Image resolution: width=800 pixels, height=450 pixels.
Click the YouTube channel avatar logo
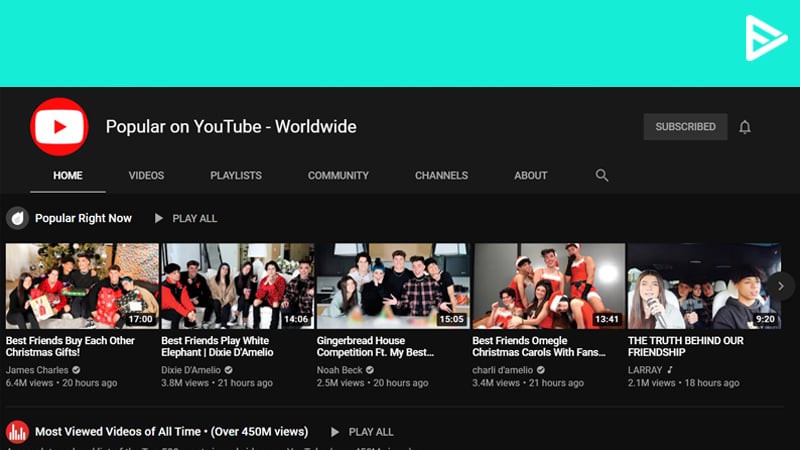pos(59,127)
